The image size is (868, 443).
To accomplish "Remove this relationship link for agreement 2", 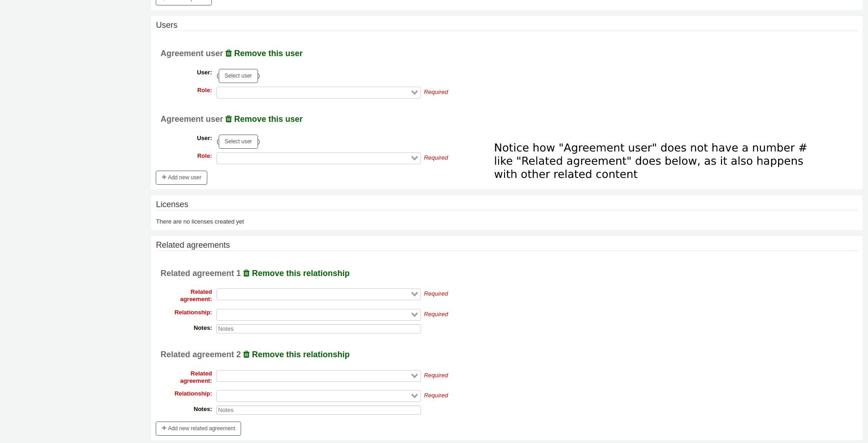I will (300, 354).
